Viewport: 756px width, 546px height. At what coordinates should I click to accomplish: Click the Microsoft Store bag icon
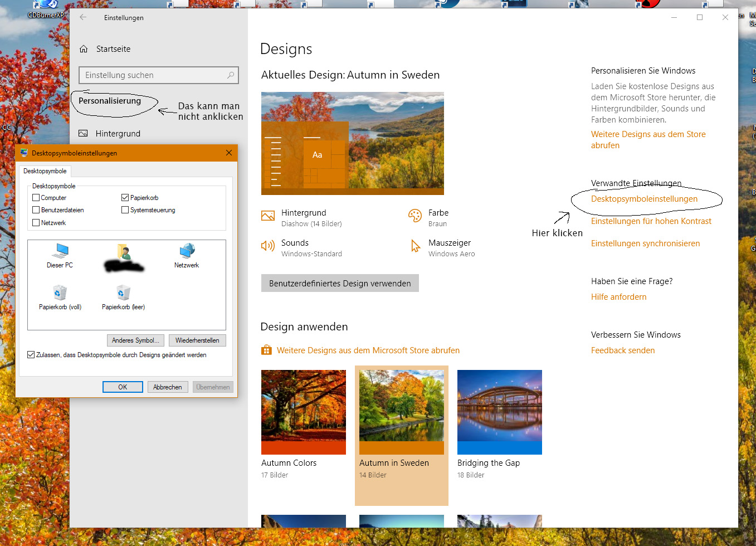pyautogui.click(x=266, y=350)
